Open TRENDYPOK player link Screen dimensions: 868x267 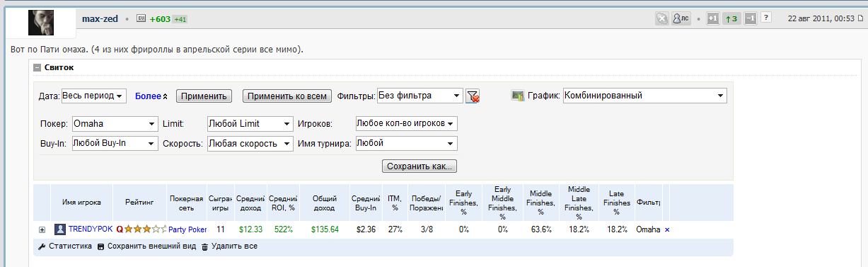click(91, 229)
